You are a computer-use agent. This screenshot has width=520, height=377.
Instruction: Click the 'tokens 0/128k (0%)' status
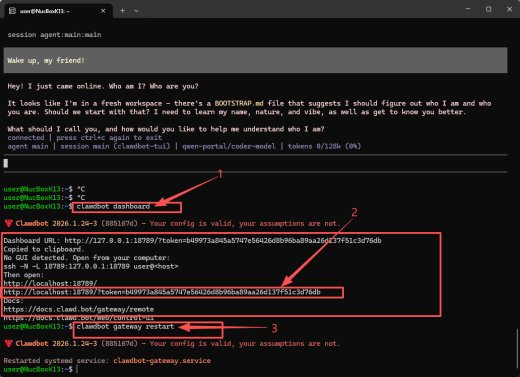[324, 146]
